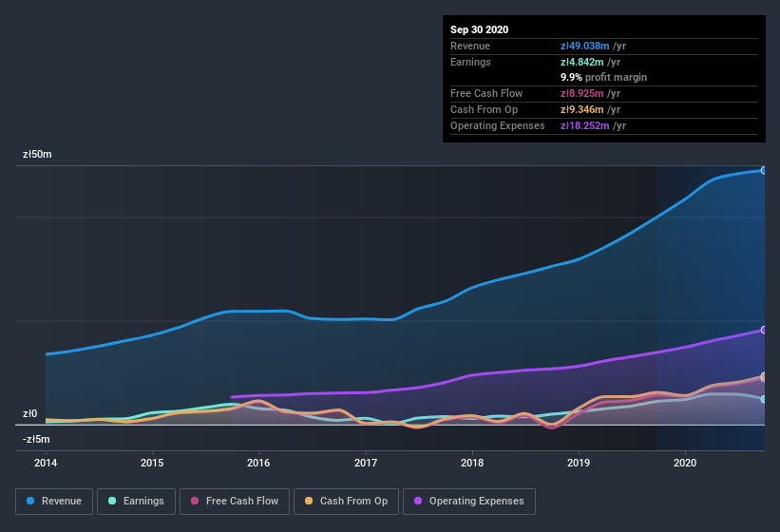Select the 2018 year on the axis
The image size is (780, 532).
coord(472,464)
